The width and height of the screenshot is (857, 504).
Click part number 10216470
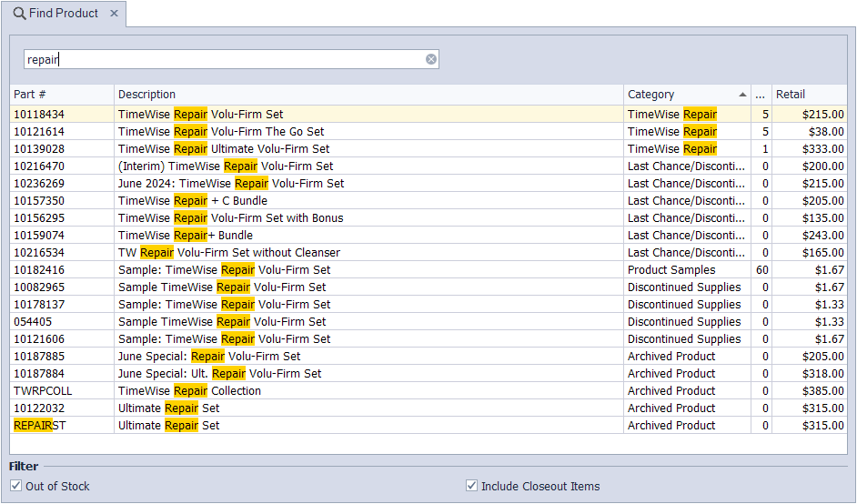tap(39, 166)
